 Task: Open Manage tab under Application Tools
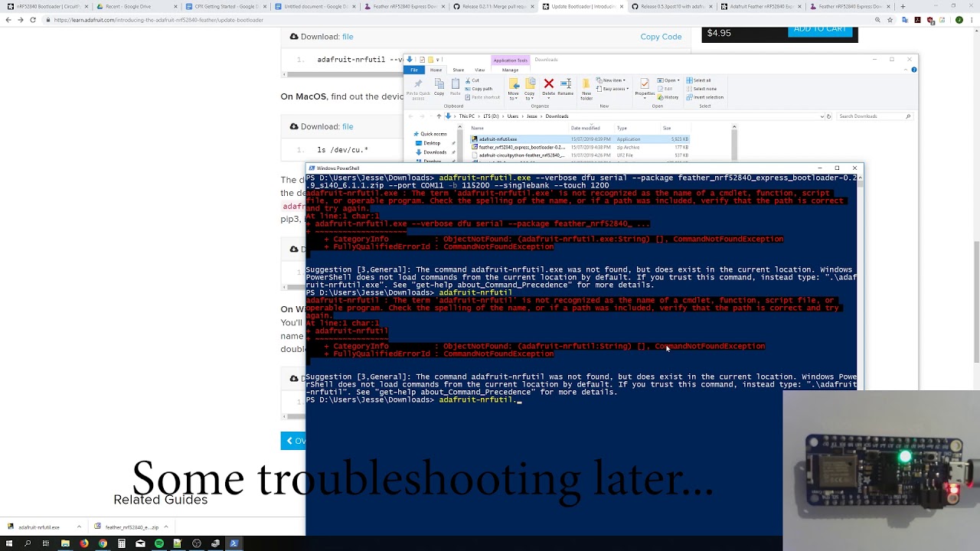pyautogui.click(x=510, y=70)
